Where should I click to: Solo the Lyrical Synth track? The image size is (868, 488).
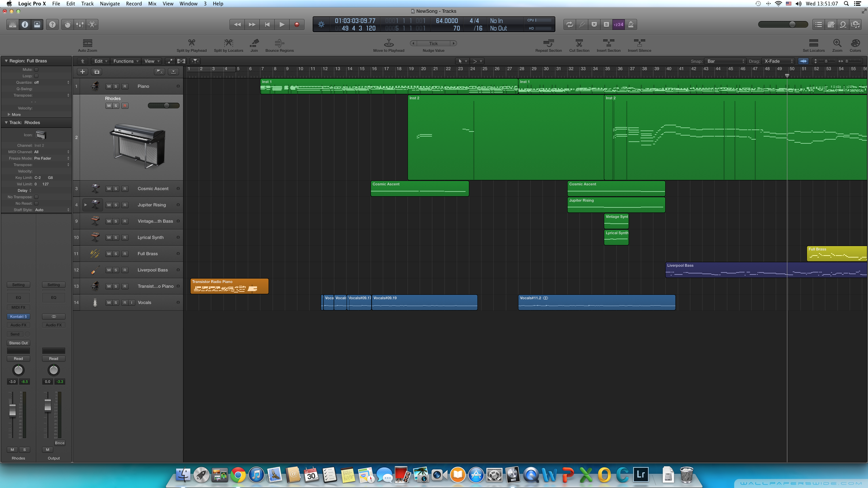[x=116, y=237]
